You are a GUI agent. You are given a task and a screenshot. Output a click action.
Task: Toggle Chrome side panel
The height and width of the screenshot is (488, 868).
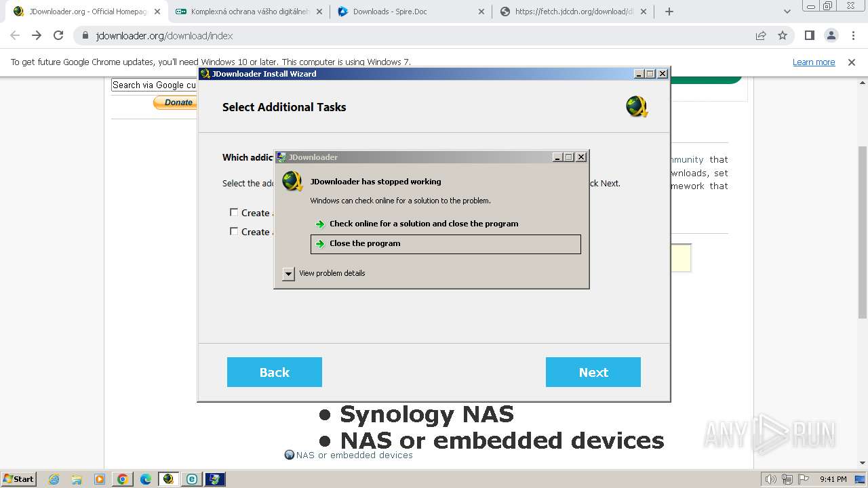pyautogui.click(x=809, y=36)
